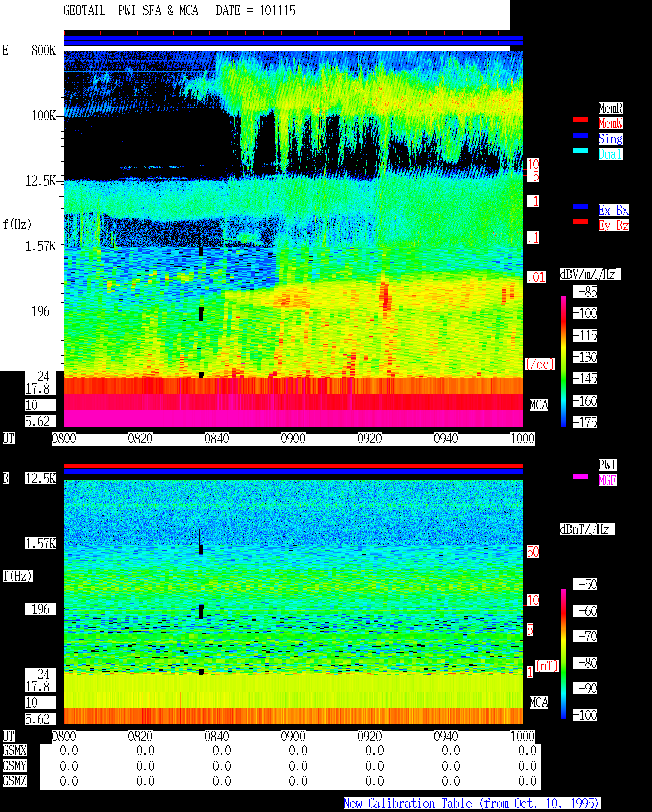Click the red [/cc] density unit label
Screen dimensions: 652x812
[x=539, y=364]
